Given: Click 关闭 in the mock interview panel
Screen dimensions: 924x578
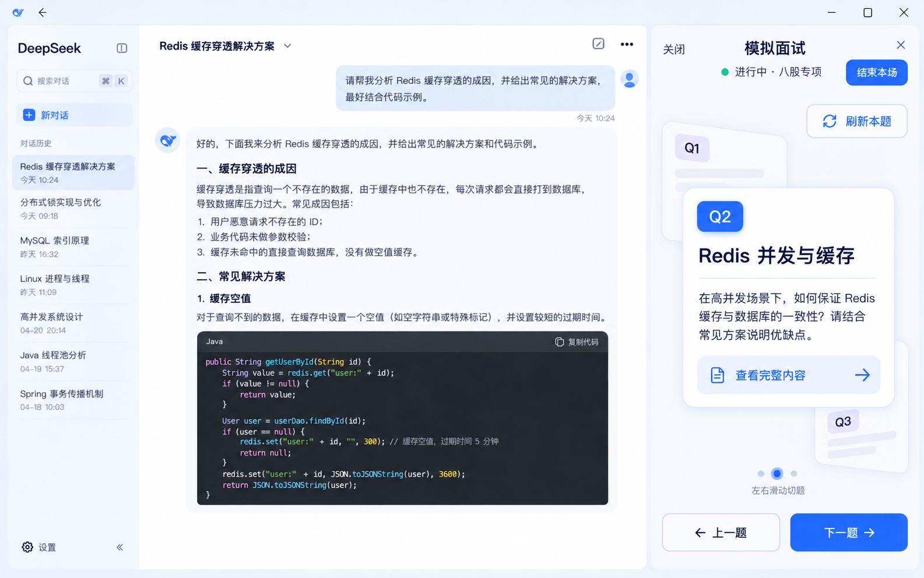Looking at the screenshot, I should (674, 50).
